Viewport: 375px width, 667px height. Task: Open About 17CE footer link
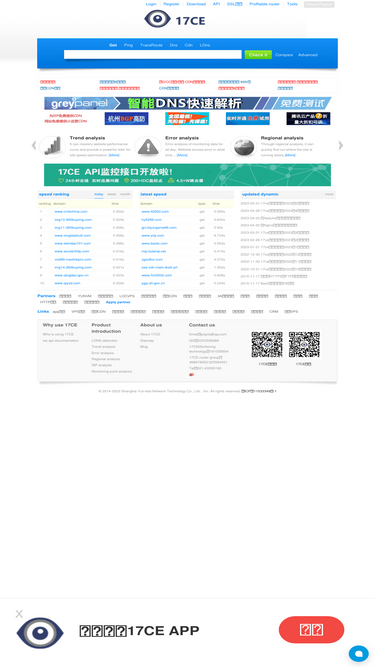(150, 334)
